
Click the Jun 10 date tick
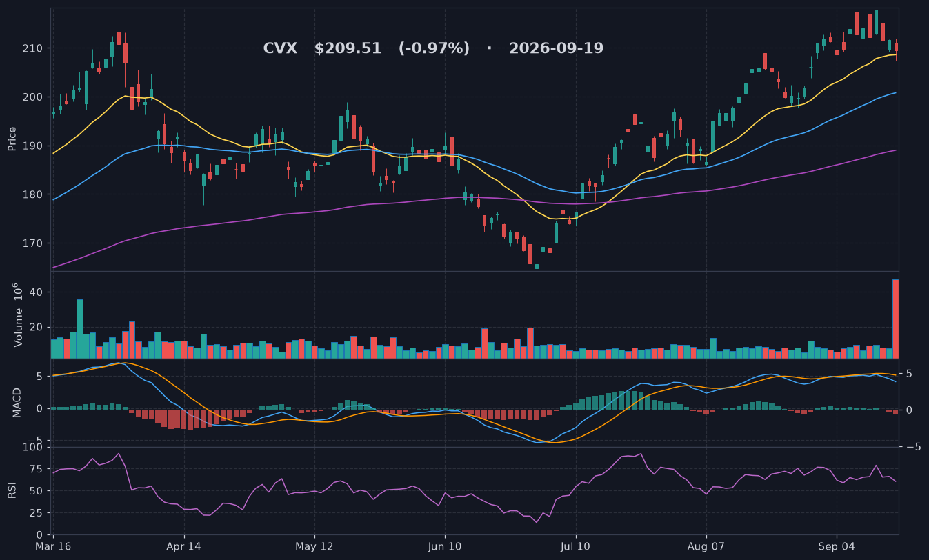point(445,546)
